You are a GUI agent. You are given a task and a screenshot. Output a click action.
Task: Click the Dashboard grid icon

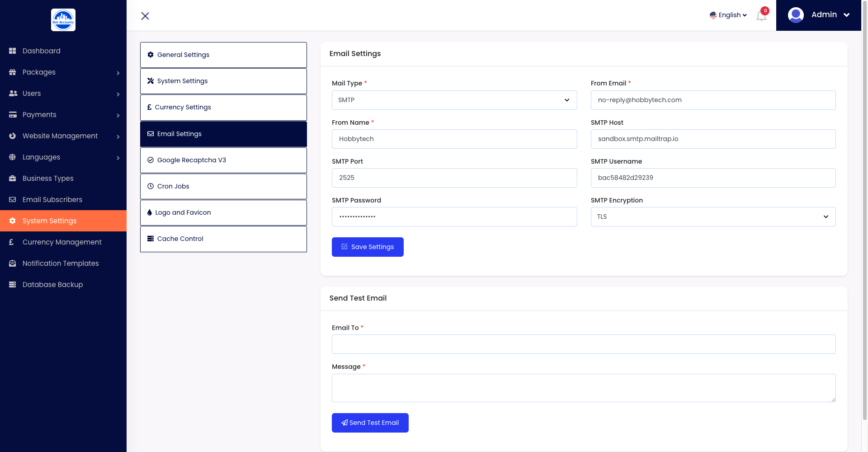pyautogui.click(x=13, y=51)
